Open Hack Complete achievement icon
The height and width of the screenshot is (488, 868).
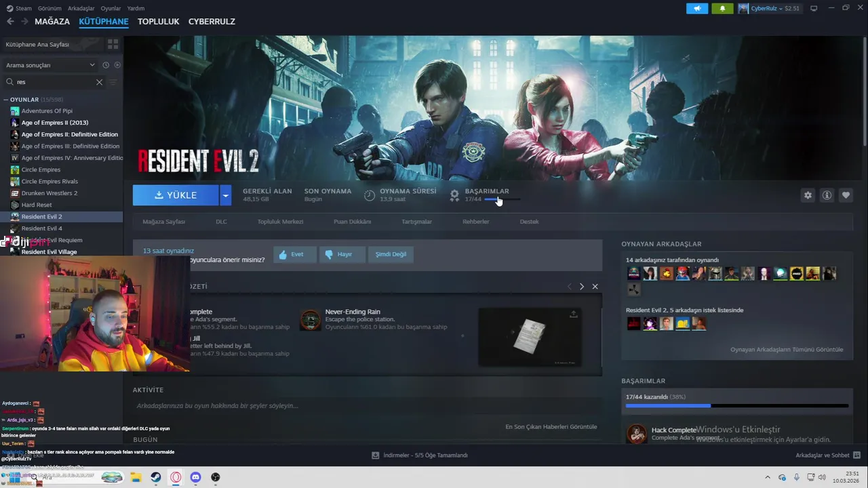click(637, 434)
